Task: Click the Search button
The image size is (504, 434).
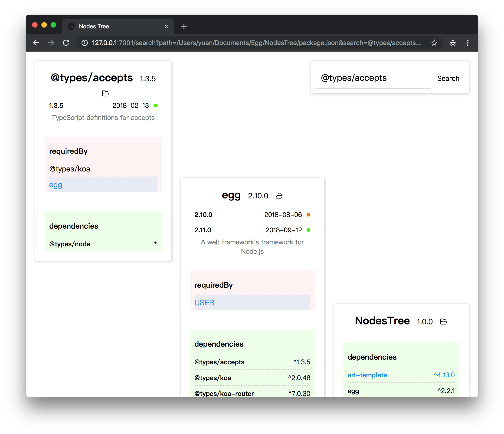Action: 448,78
